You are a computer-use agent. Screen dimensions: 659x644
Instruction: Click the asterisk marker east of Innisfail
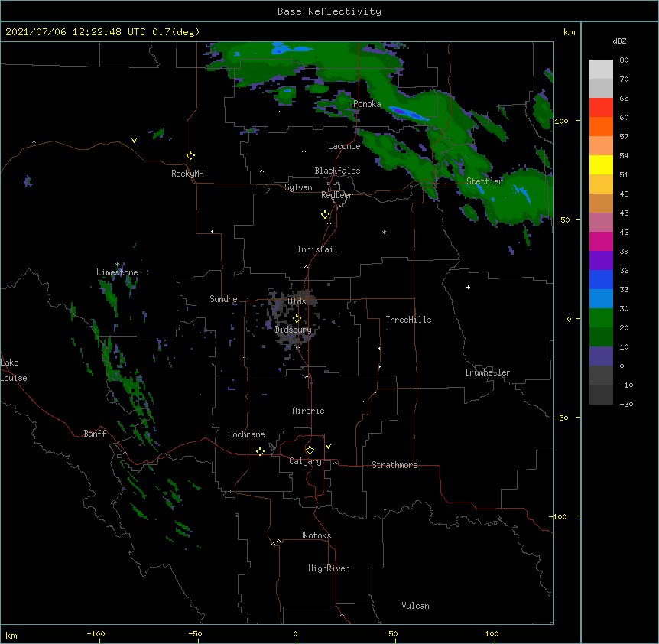pos(384,232)
